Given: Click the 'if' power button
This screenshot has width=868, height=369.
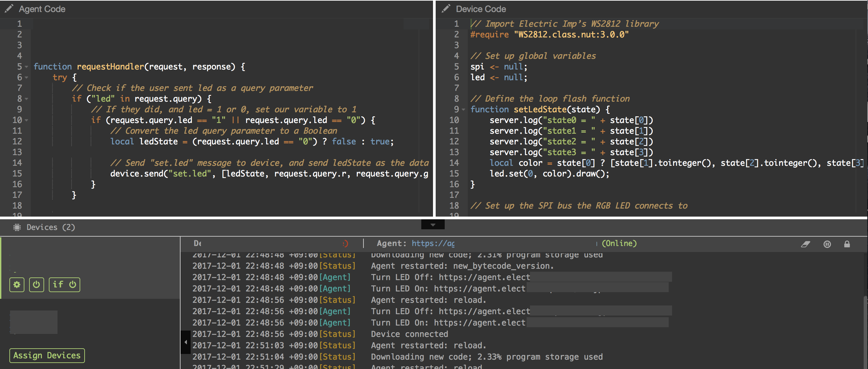Looking at the screenshot, I should 64,285.
